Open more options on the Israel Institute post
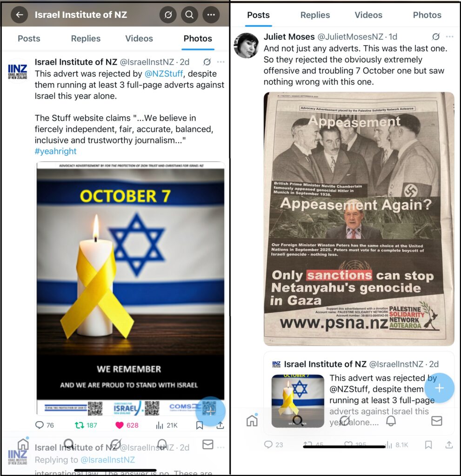The image size is (461, 476). click(x=220, y=62)
